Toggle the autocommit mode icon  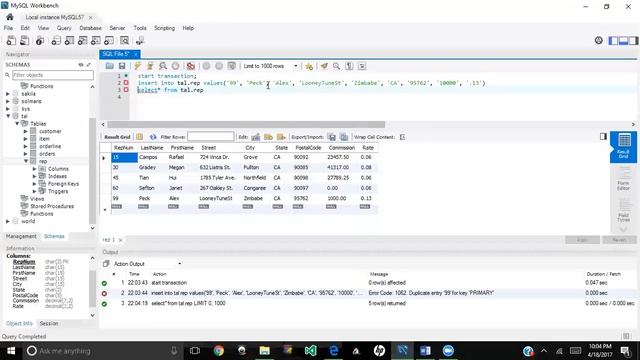point(232,66)
